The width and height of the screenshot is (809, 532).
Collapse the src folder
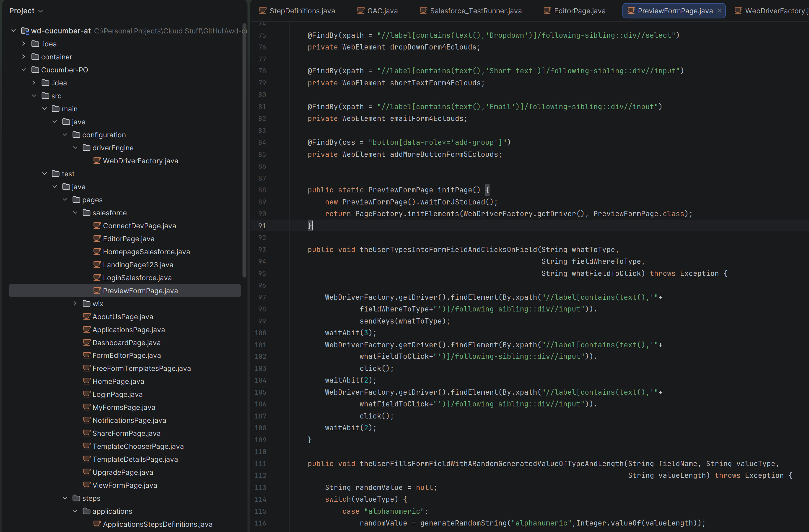coord(34,96)
